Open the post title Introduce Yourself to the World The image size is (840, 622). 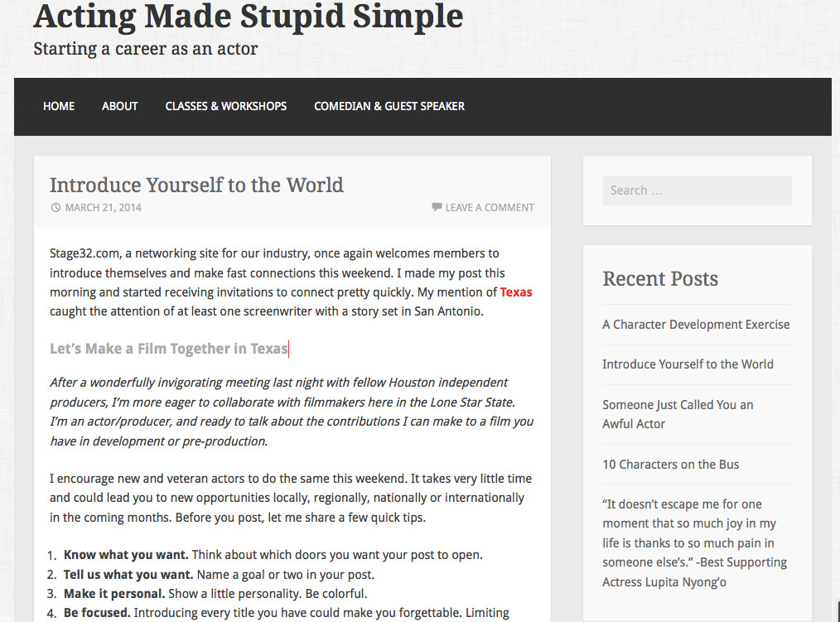pyautogui.click(x=196, y=185)
